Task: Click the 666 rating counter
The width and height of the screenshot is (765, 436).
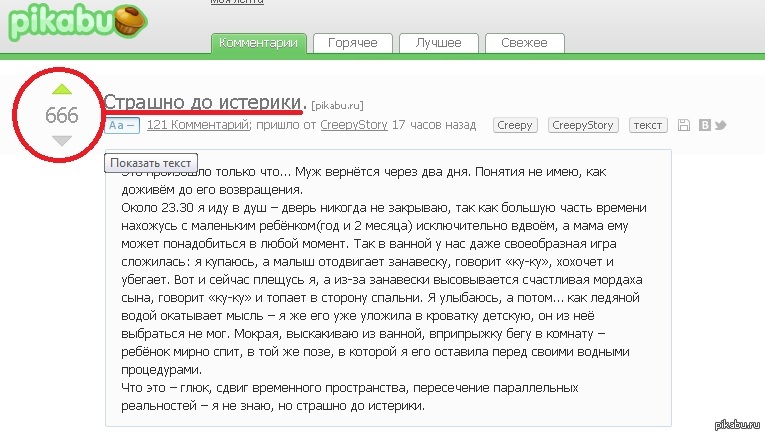Action: point(62,115)
